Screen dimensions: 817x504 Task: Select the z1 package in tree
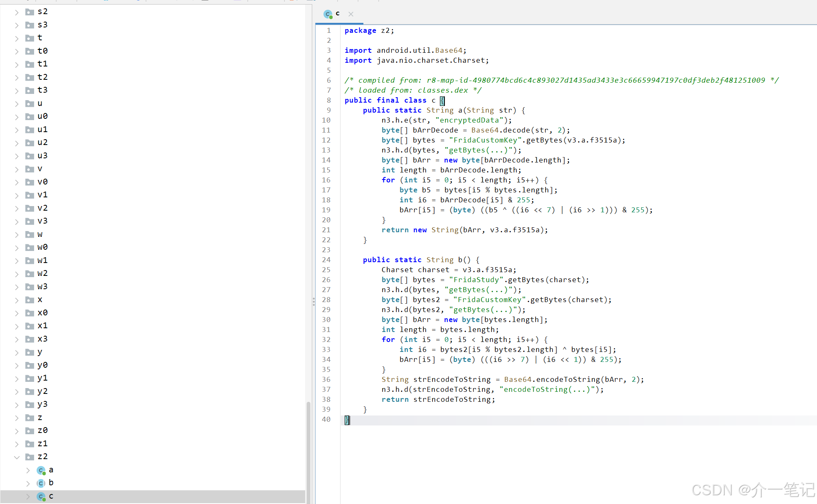coord(42,443)
